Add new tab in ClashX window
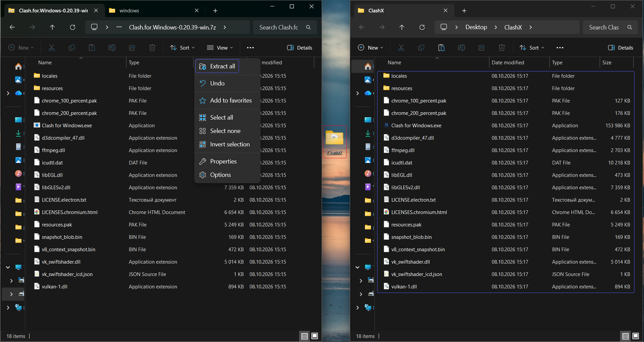This screenshot has height=342, width=644. pos(464,11)
